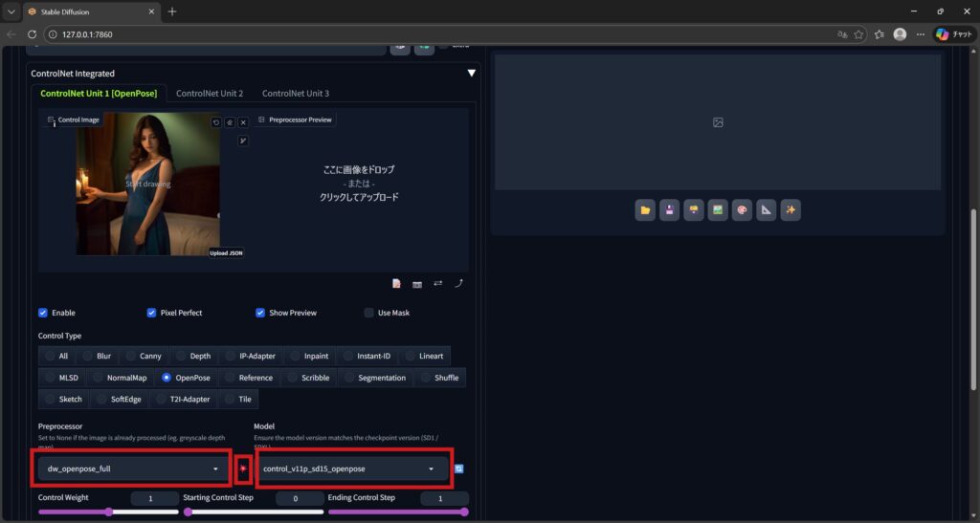Screen dimensions: 980x523
Task: Switch to ControlNet Unit 2 tab
Action: point(210,94)
